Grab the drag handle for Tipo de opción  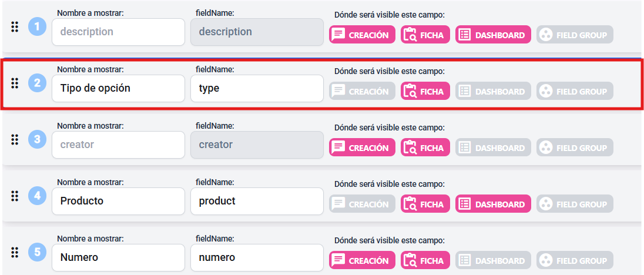point(15,83)
